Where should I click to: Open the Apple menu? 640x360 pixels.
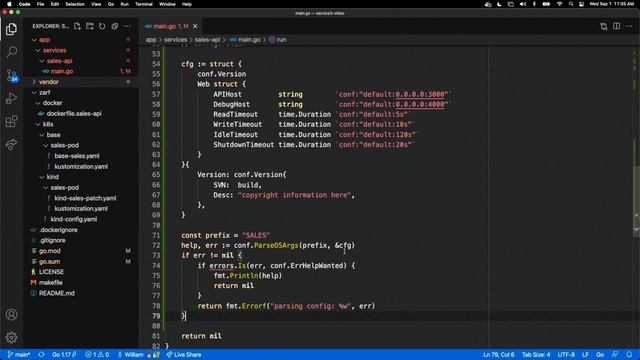(9, 4)
